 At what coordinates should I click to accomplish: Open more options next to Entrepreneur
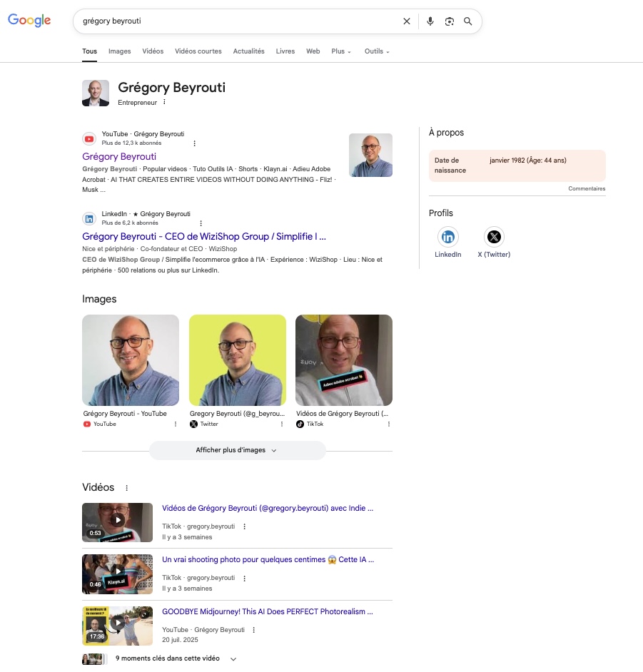[x=164, y=102]
